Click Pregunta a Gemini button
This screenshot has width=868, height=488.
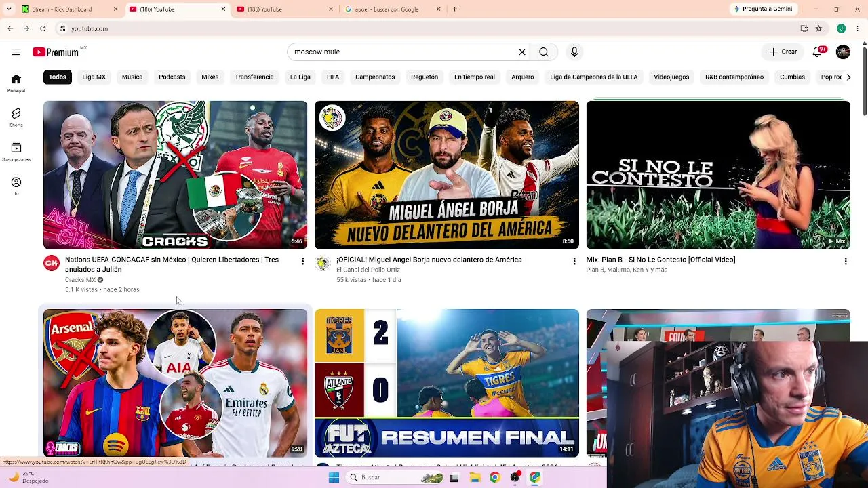tap(763, 9)
